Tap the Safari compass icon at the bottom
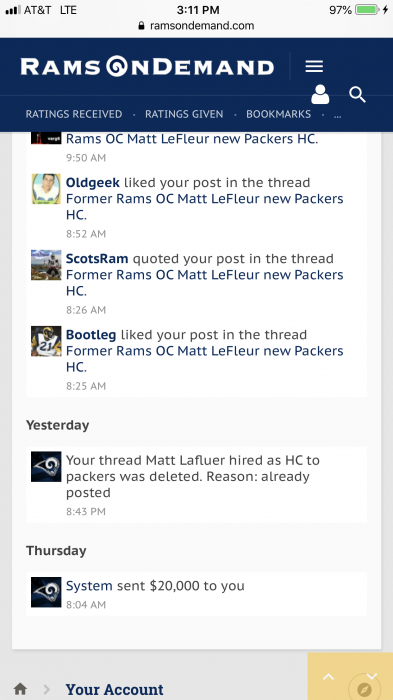This screenshot has height=700, width=393. (365, 690)
